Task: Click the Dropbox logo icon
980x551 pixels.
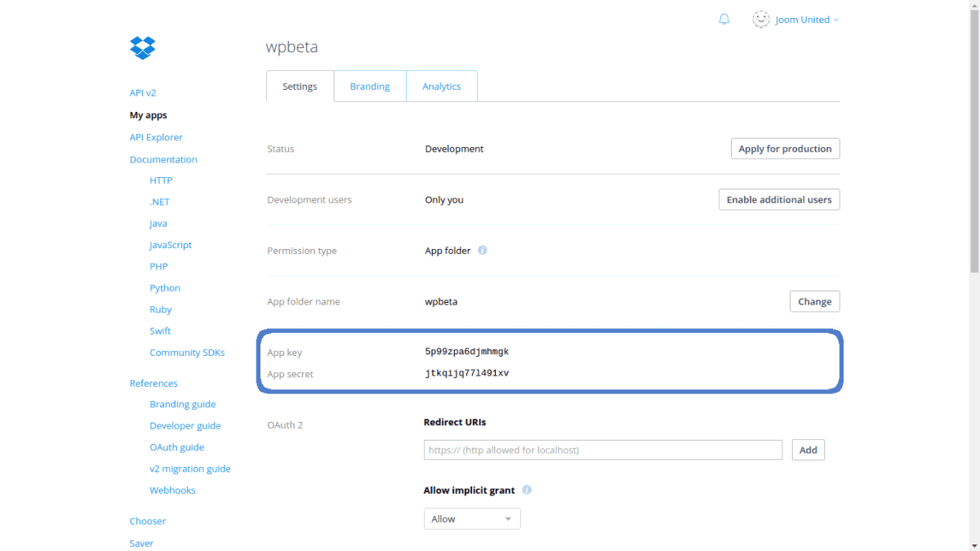Action: point(142,47)
